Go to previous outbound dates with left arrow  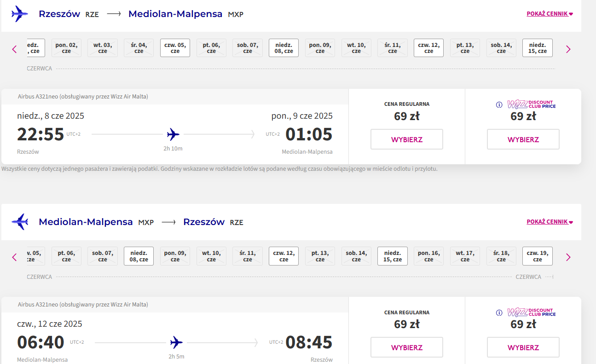pos(14,49)
